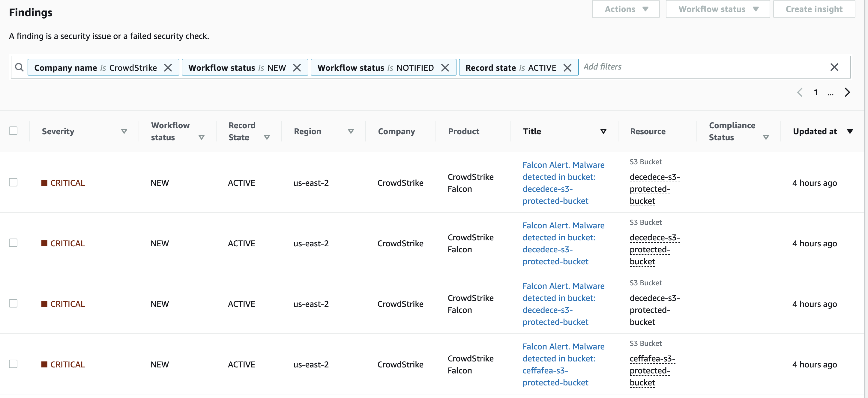Click 4 hours ago in the ceffafea row
Image resolution: width=868 pixels, height=398 pixels.
click(x=814, y=365)
